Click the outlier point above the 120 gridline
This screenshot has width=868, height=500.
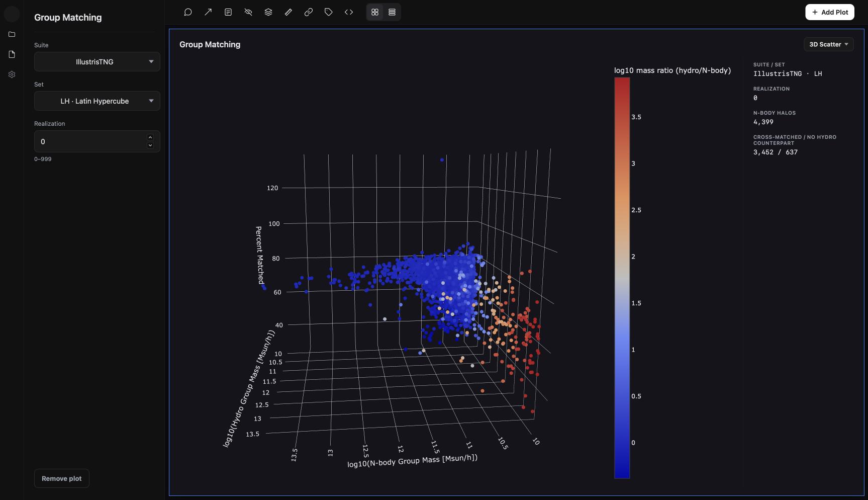click(x=442, y=160)
